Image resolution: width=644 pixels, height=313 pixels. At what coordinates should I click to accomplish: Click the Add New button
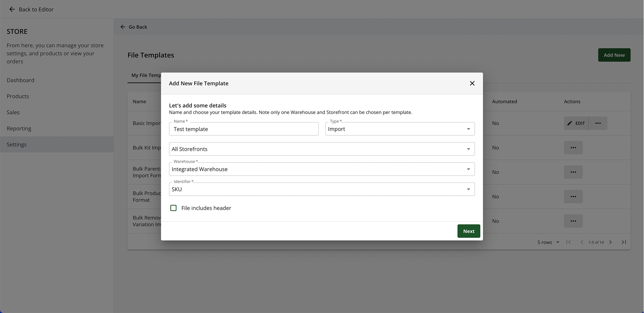pos(614,55)
